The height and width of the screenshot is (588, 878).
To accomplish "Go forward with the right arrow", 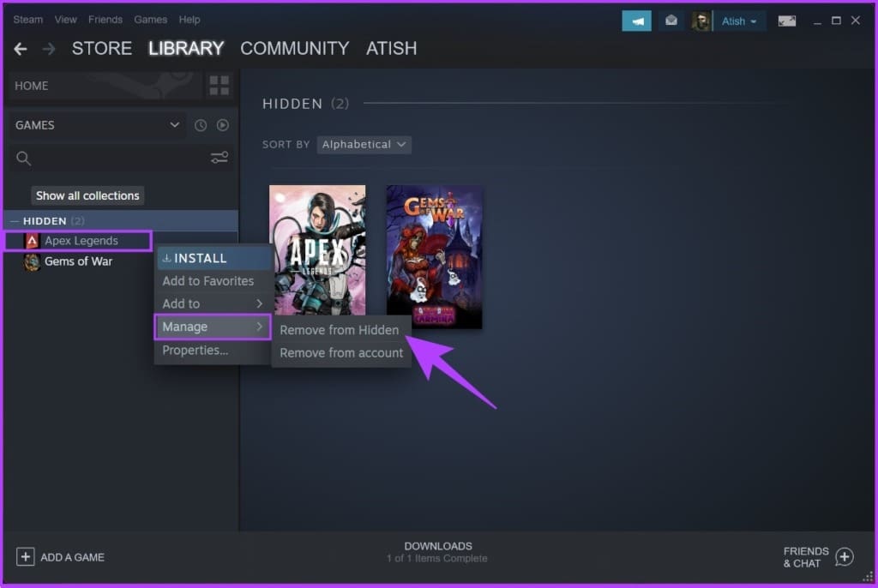I will 49,49.
